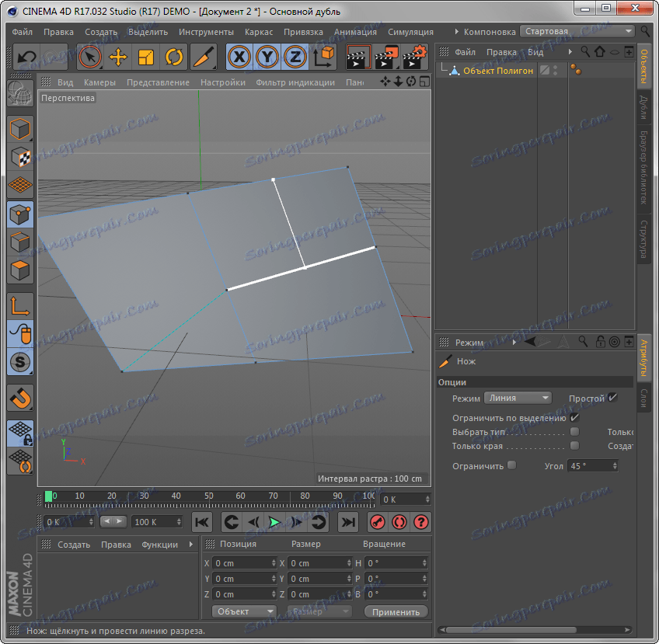659x644 pixels.
Task: Click the Record Active Objects button
Action: click(x=378, y=522)
